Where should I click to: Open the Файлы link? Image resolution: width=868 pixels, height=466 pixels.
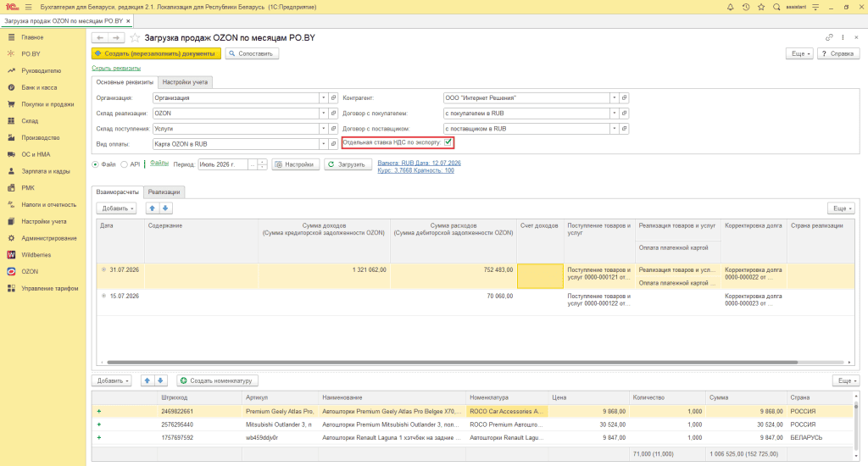click(x=159, y=164)
